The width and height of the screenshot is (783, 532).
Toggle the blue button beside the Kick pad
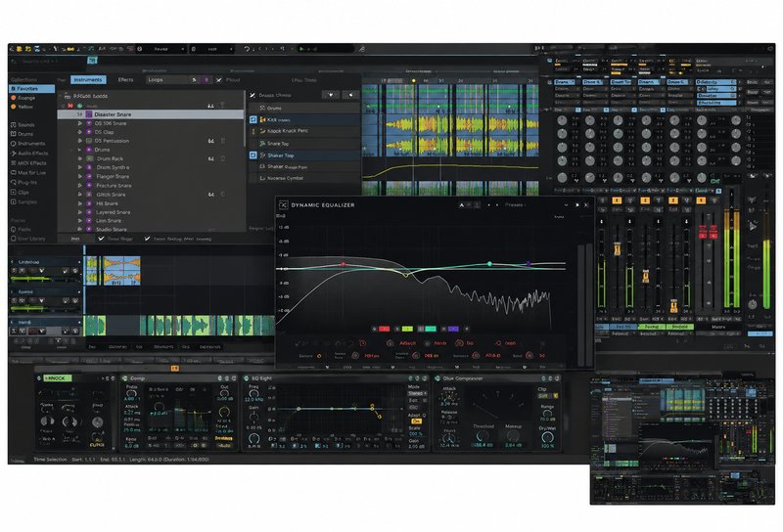(253, 119)
